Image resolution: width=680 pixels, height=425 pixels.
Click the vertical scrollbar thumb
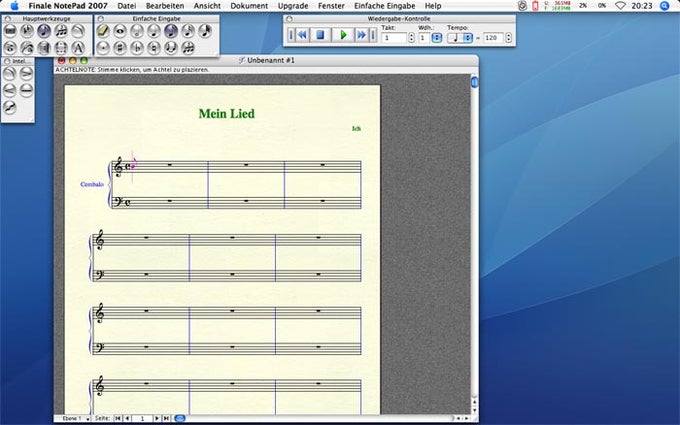point(474,82)
